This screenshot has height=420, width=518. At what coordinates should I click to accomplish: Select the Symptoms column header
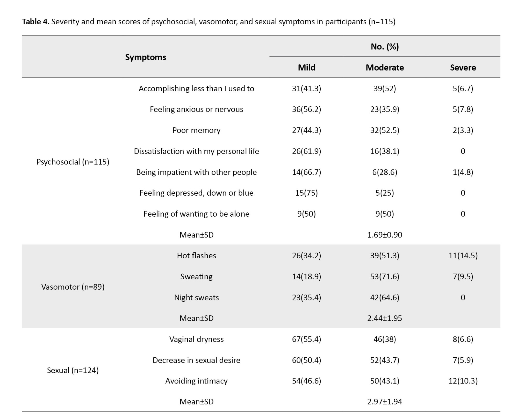pos(146,57)
